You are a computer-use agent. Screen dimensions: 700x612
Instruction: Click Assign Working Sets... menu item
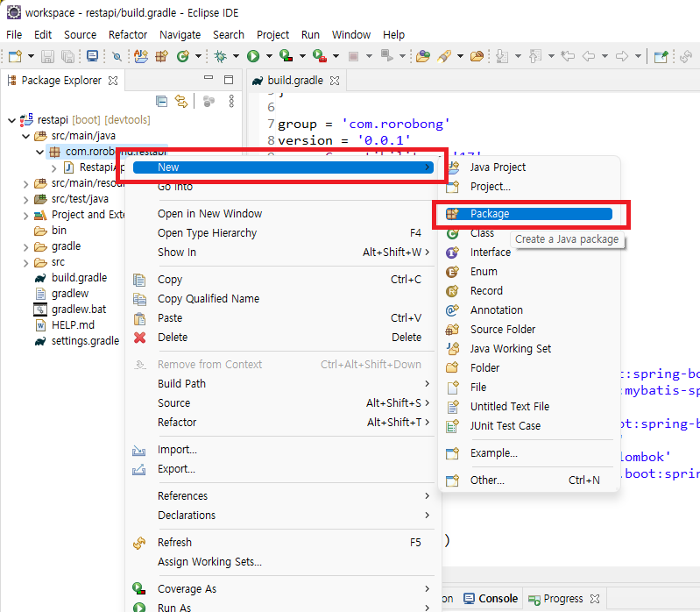[x=282, y=561]
